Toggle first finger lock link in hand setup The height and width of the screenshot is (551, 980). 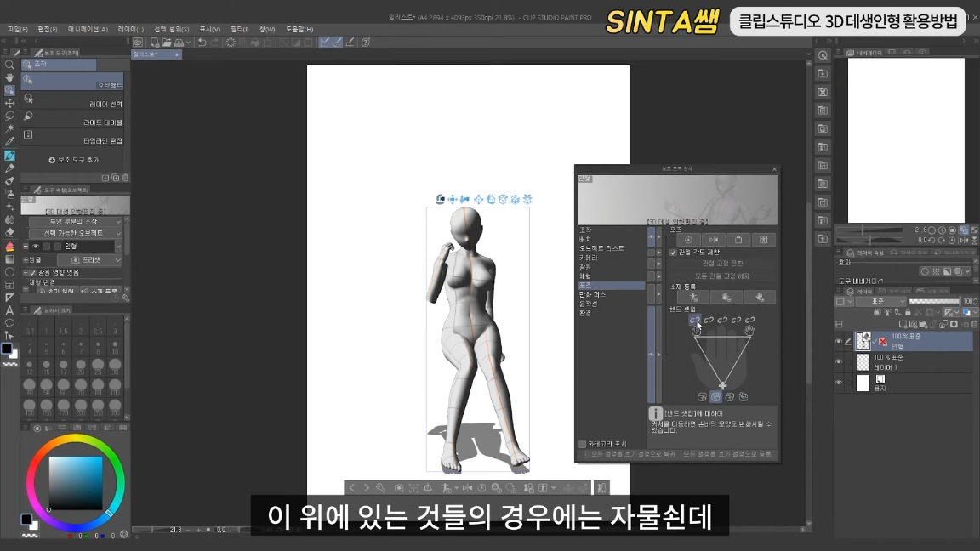(x=694, y=320)
